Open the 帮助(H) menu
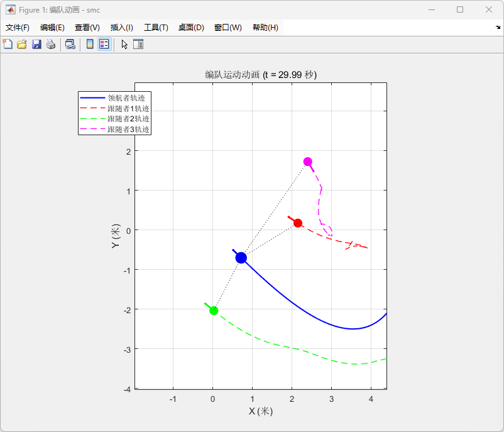Screen dimensions: 504x432 pyautogui.click(x=265, y=28)
